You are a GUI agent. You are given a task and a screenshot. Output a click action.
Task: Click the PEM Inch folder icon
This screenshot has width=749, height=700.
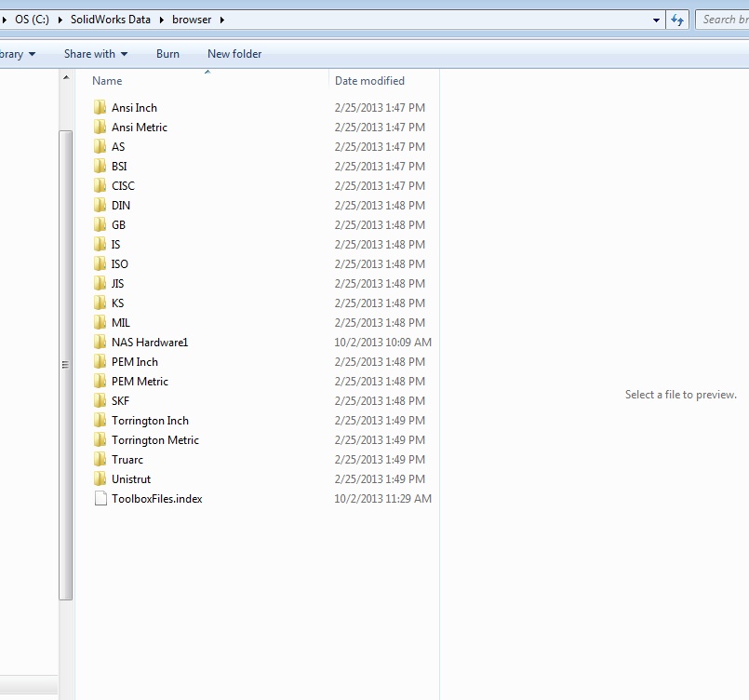click(x=100, y=362)
